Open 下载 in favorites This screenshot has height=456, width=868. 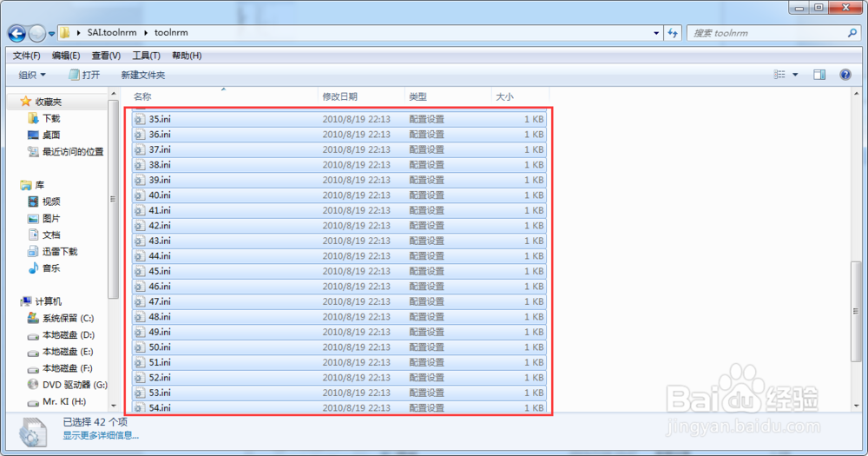pos(51,119)
